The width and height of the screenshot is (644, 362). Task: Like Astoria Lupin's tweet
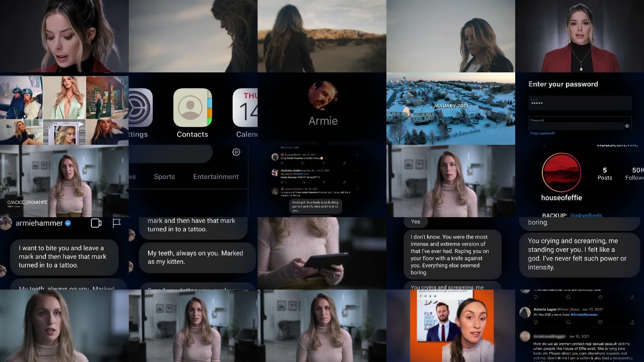600,322
